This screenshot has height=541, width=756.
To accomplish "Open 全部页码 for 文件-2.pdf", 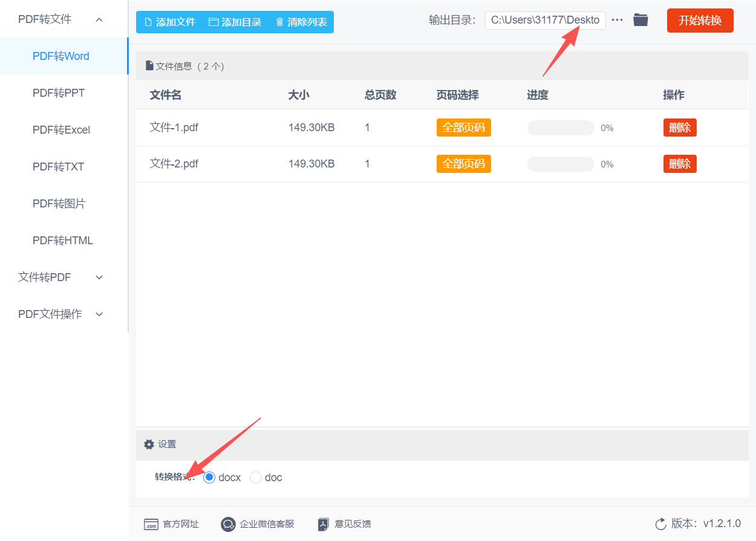I will 464,164.
